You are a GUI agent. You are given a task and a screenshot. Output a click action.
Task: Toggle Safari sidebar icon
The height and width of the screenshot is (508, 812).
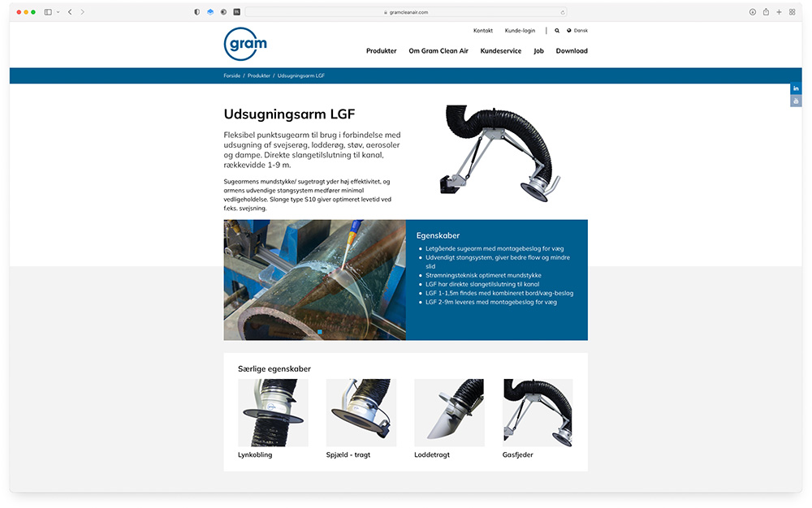48,12
